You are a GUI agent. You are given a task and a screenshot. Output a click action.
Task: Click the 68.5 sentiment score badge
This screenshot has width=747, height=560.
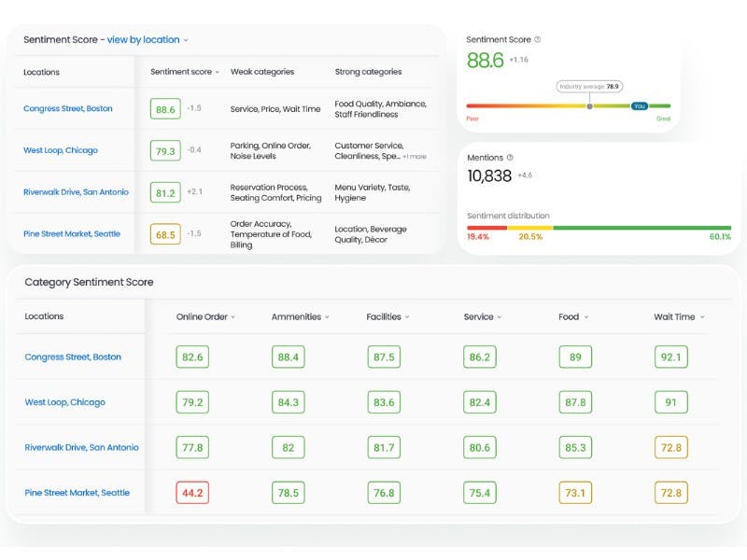(x=165, y=234)
